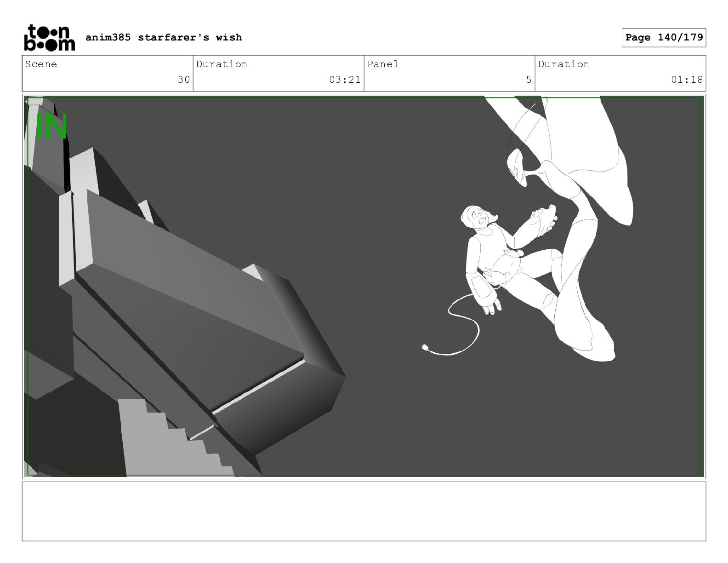The width and height of the screenshot is (728, 563).
Task: Click the panel duration '01:18'
Action: (687, 80)
